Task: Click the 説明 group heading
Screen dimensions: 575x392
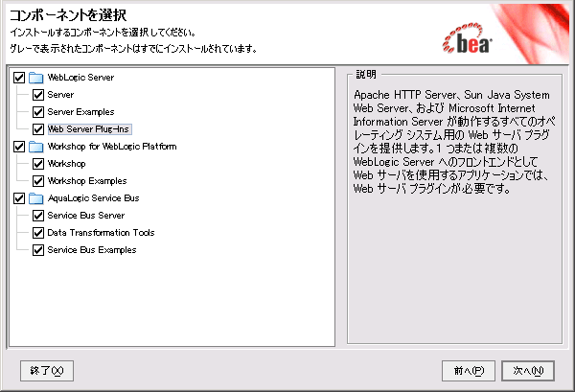Action: coord(366,75)
